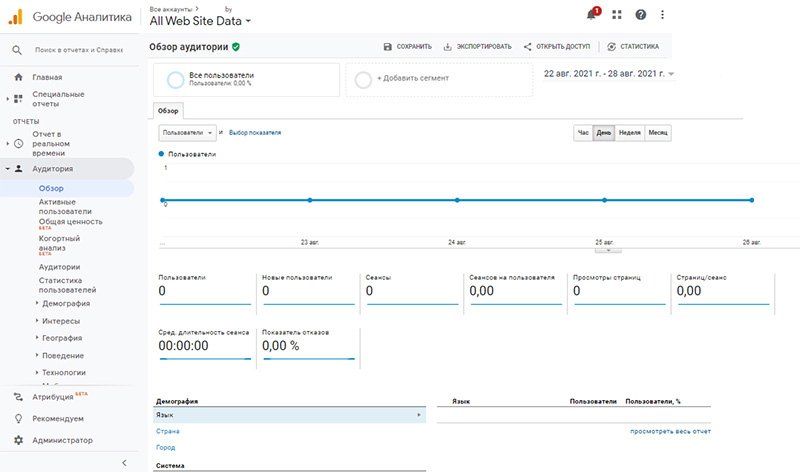Click Открыть доступ share button
The height and width of the screenshot is (472, 800).
[559, 46]
